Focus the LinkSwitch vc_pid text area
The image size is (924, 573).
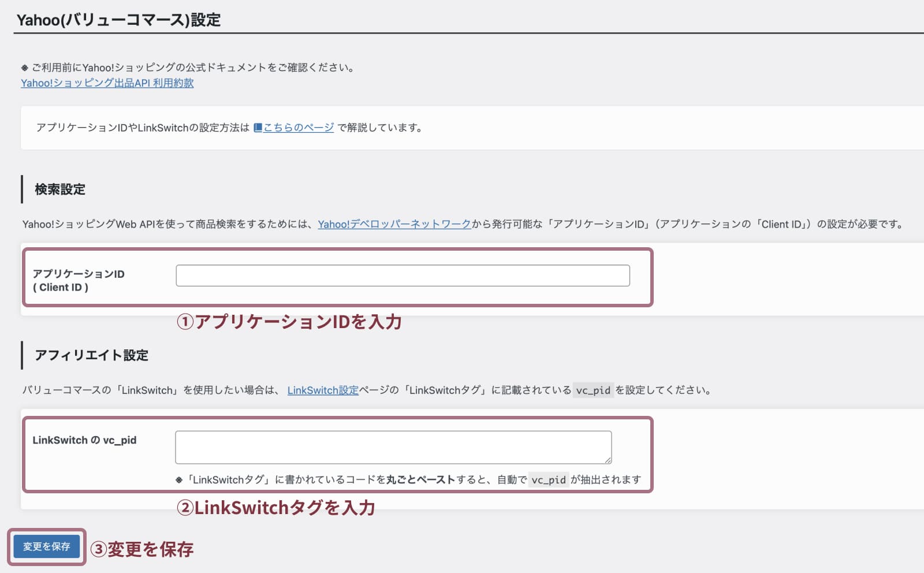coord(393,447)
